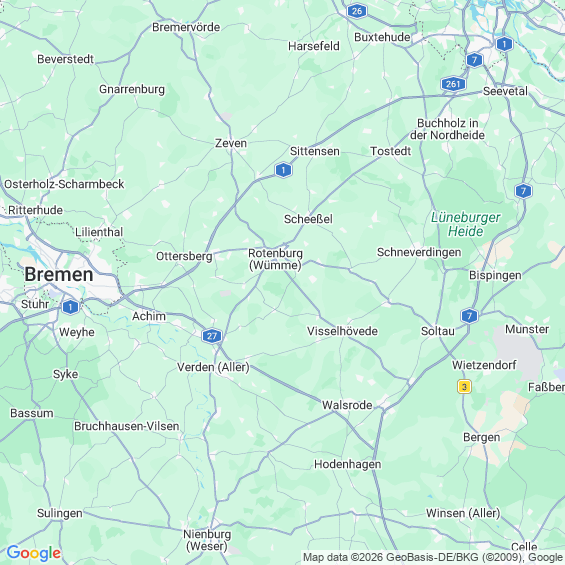The width and height of the screenshot is (565, 565).
Task: Click the A7 shield beside Lüneburger Heide
Action: click(524, 191)
